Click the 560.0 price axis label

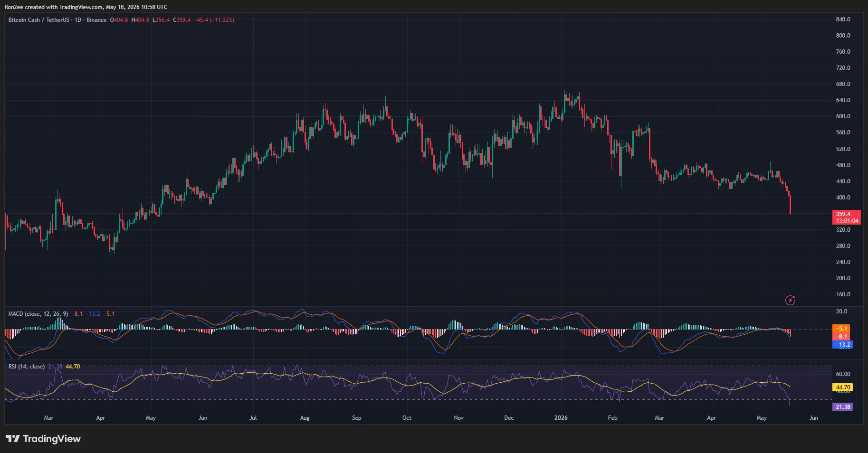tap(843, 132)
